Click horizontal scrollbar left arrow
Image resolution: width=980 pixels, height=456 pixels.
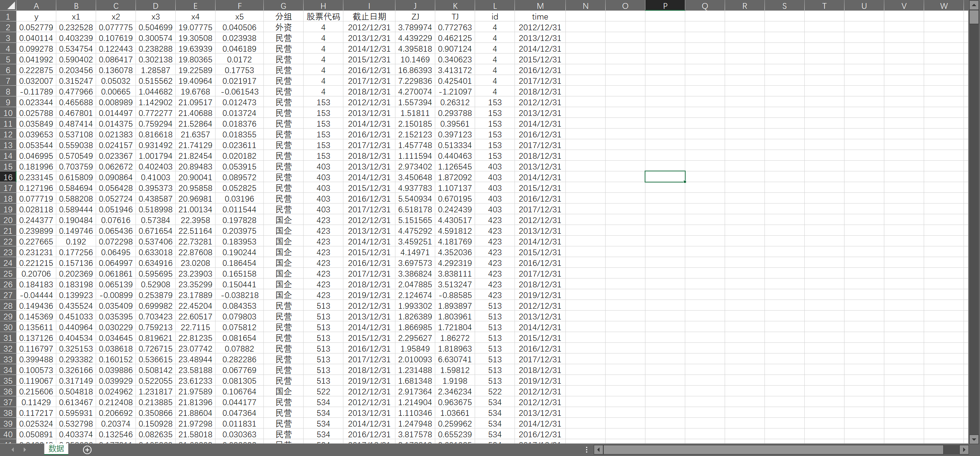coord(598,450)
